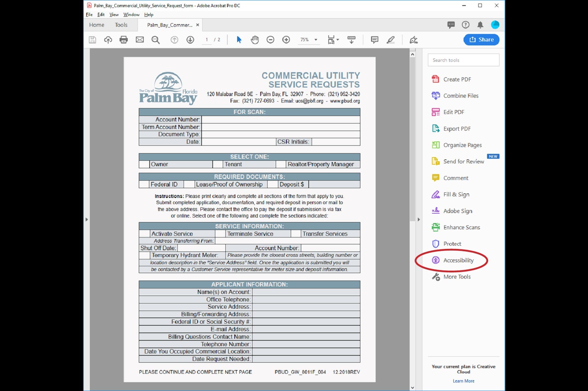Click the Print icon in toolbar
Viewport: 588px width, 391px height.
point(123,40)
